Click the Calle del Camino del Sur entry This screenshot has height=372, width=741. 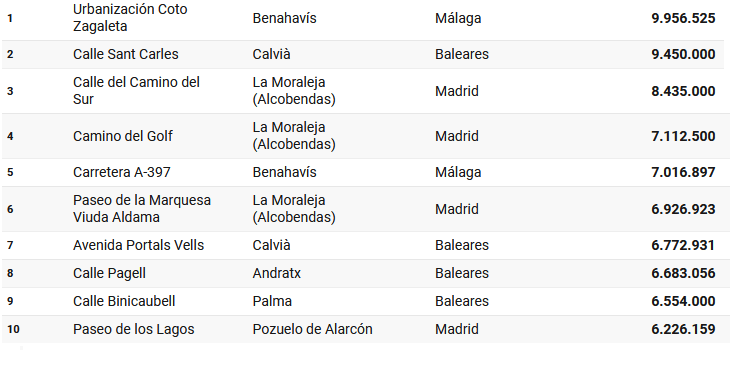(x=136, y=90)
